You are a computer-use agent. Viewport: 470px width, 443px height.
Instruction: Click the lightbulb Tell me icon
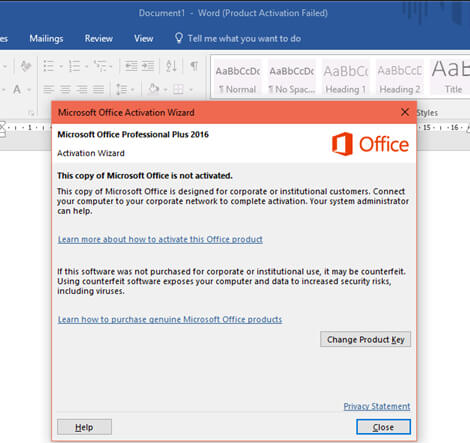(179, 38)
